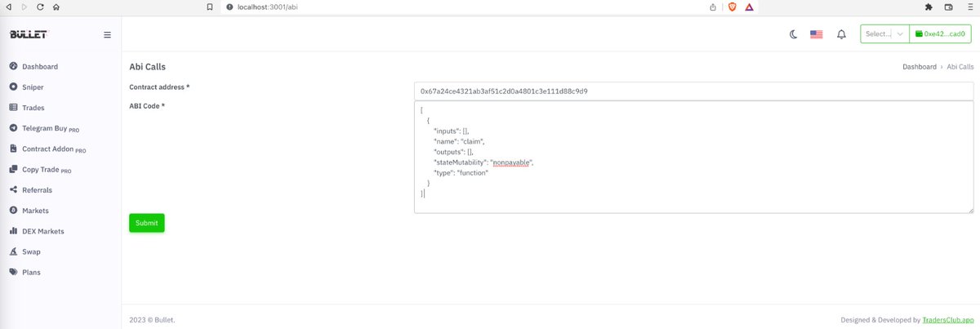Click the Dashboard breadcrumb link
980x329 pixels.
tap(919, 67)
